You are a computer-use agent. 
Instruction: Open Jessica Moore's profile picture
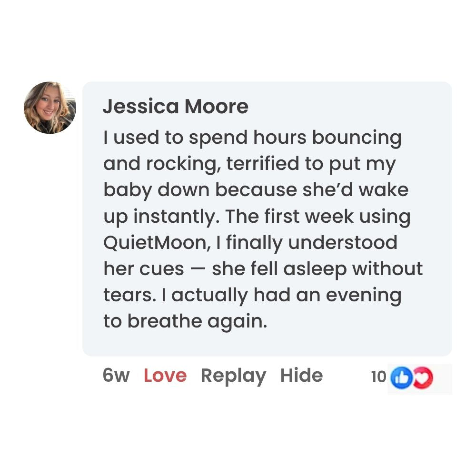click(50, 108)
